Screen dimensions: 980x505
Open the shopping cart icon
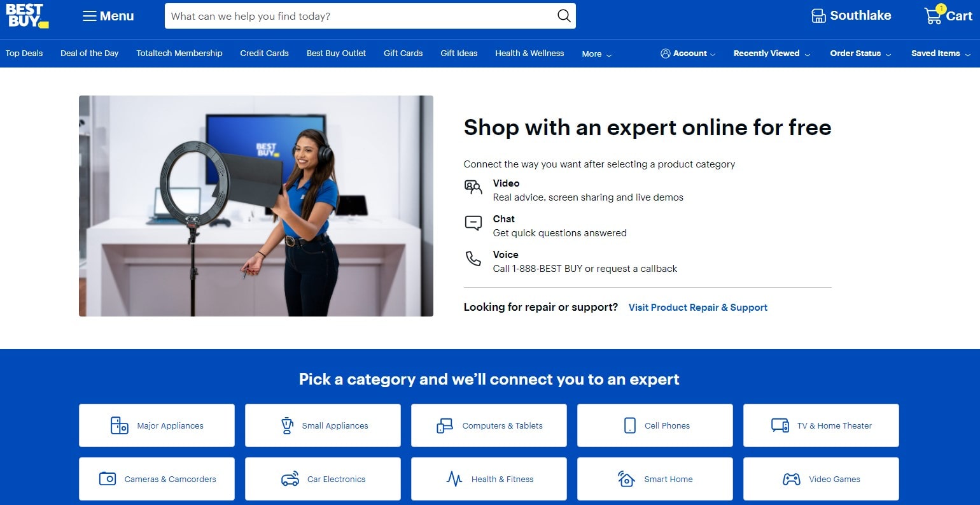point(933,15)
